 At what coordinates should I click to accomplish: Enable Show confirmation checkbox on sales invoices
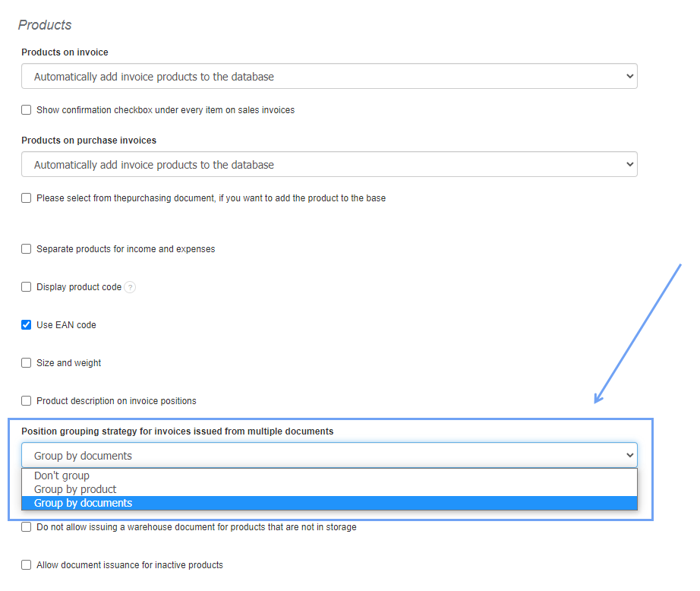click(27, 110)
